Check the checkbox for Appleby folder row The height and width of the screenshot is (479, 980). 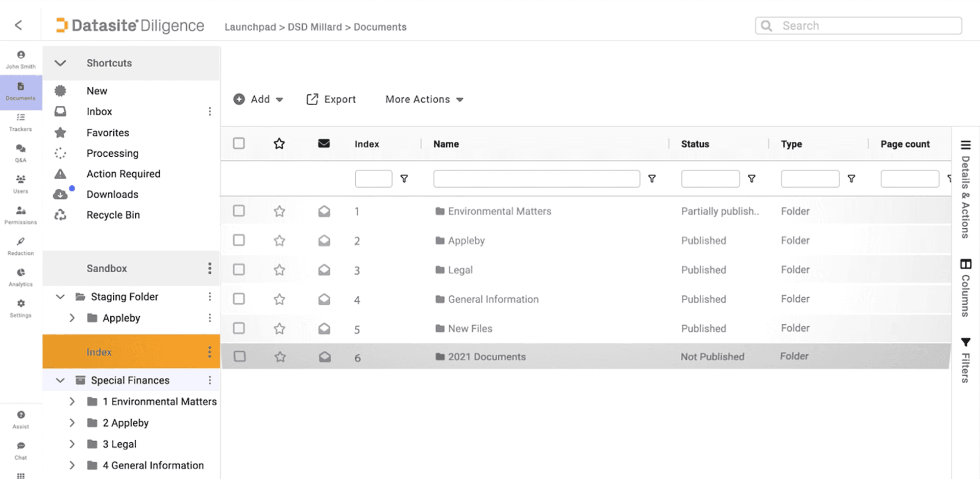point(238,240)
